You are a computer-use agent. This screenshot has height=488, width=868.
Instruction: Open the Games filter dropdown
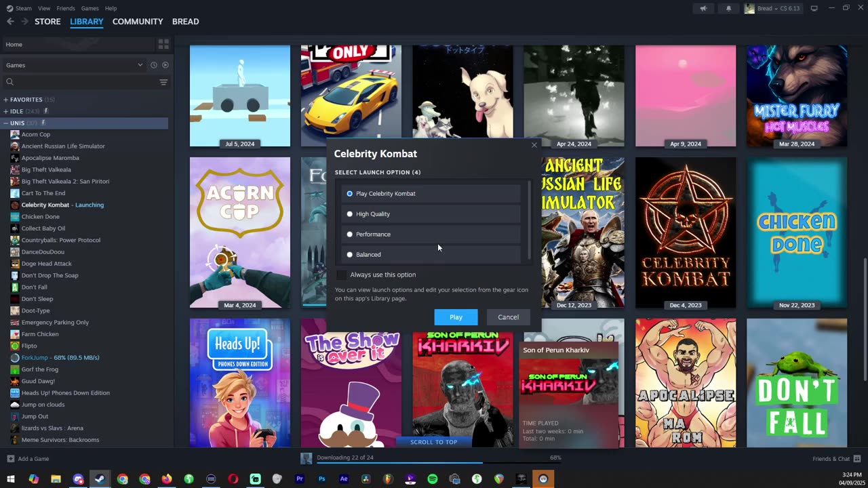pos(75,65)
